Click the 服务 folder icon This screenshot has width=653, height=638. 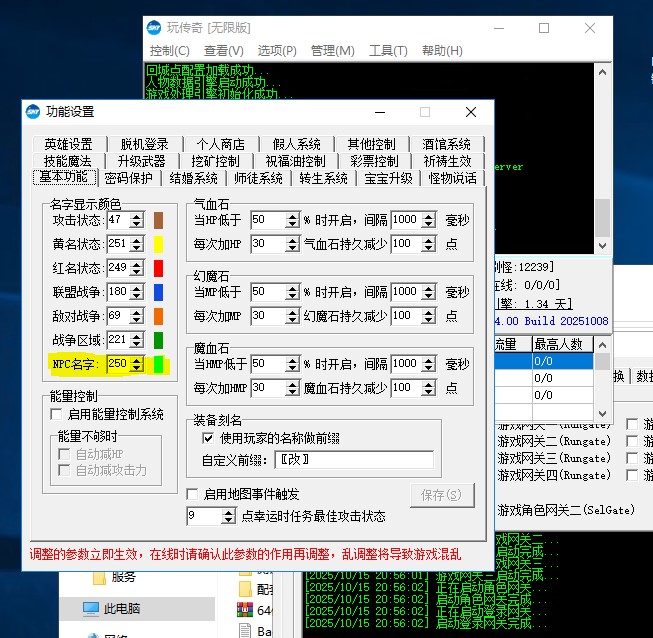[x=99, y=577]
